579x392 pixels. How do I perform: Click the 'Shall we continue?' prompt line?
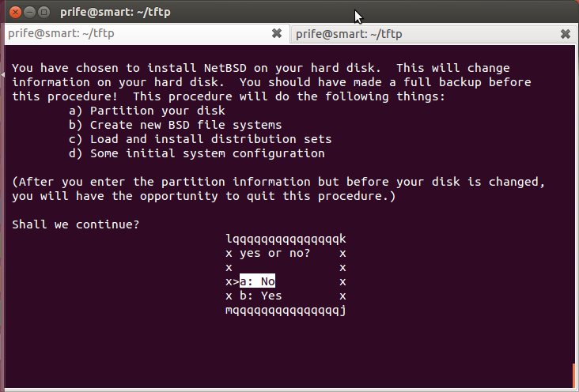[x=76, y=224]
